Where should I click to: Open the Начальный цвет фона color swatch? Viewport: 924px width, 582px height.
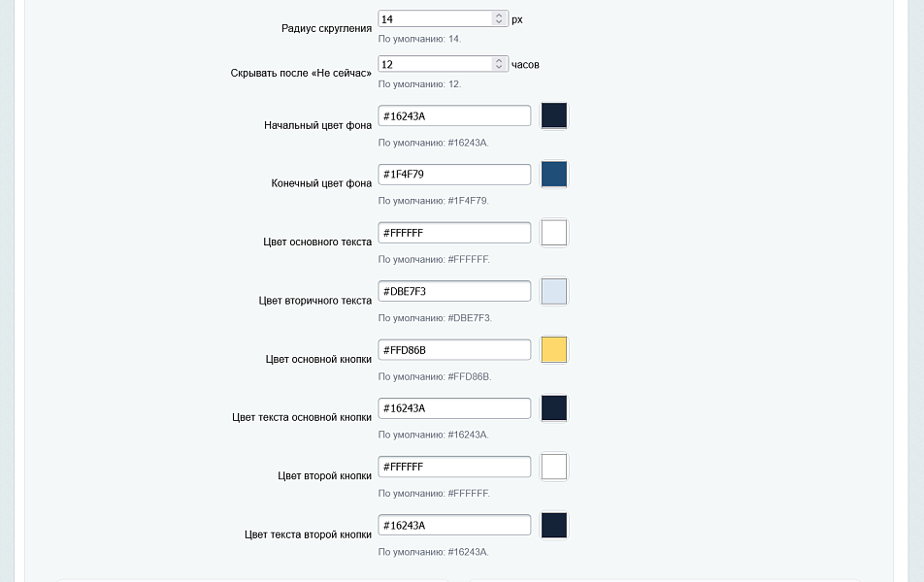point(554,115)
